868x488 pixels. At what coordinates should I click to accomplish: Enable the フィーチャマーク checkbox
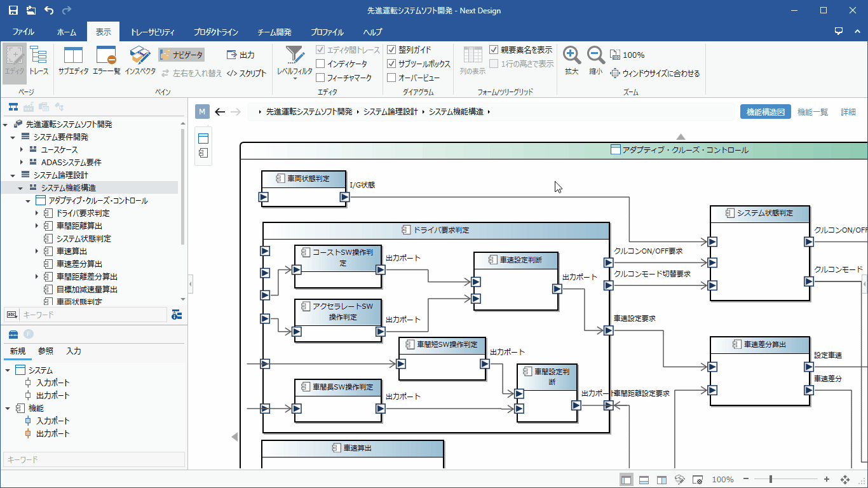pos(320,78)
